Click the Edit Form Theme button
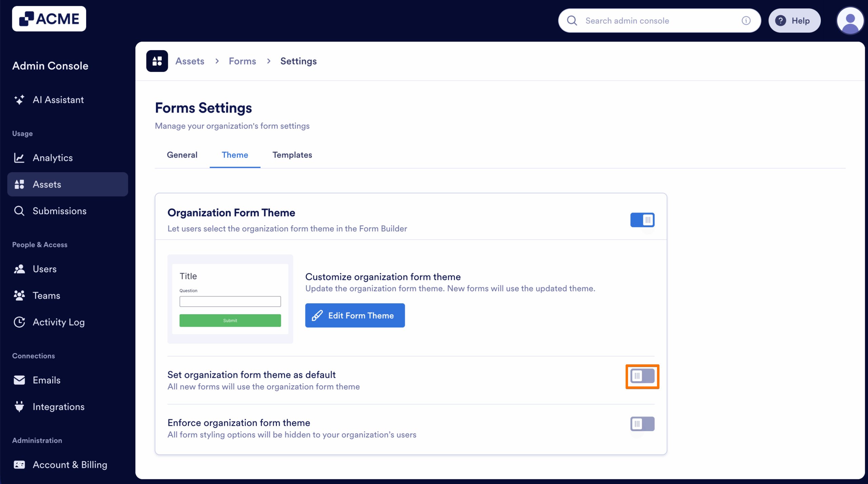Screen dimensions: 868x484 pos(355,315)
